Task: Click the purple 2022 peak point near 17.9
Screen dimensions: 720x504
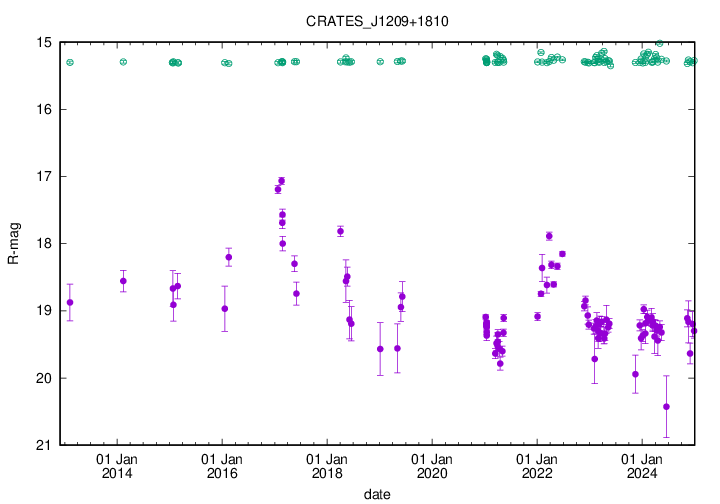Action: click(x=549, y=236)
